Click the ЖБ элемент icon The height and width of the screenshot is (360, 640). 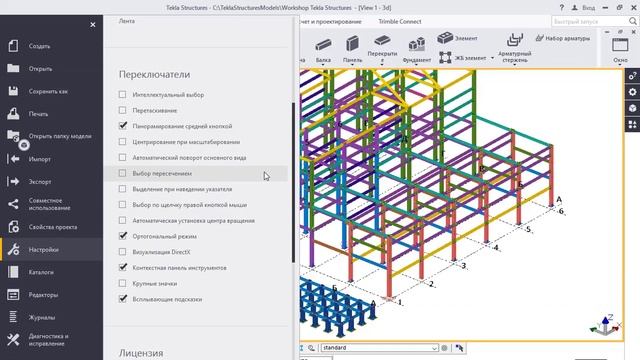tap(445, 58)
